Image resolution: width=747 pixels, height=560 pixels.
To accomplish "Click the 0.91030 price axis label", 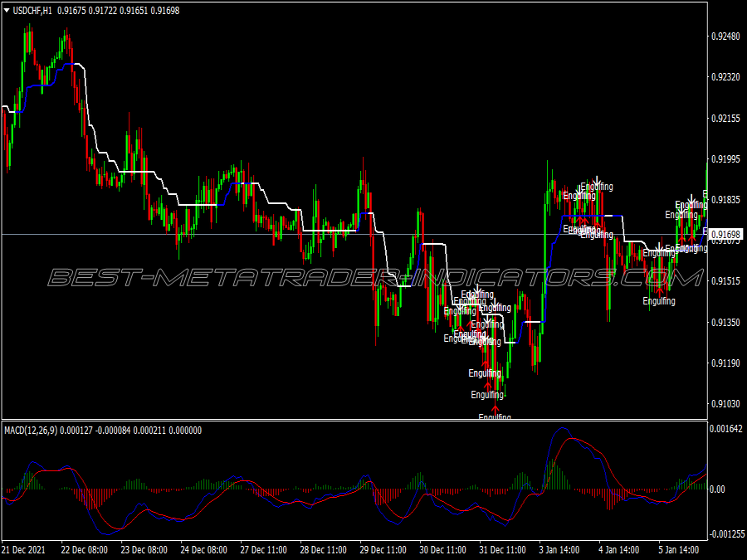I will pyautogui.click(x=726, y=404).
